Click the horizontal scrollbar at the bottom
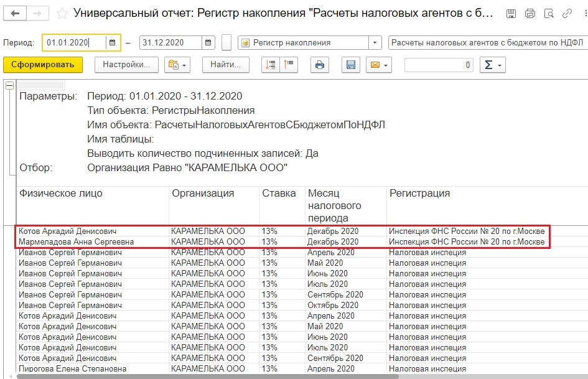Viewport: 588px width, 379px height. pyautogui.click(x=207, y=376)
